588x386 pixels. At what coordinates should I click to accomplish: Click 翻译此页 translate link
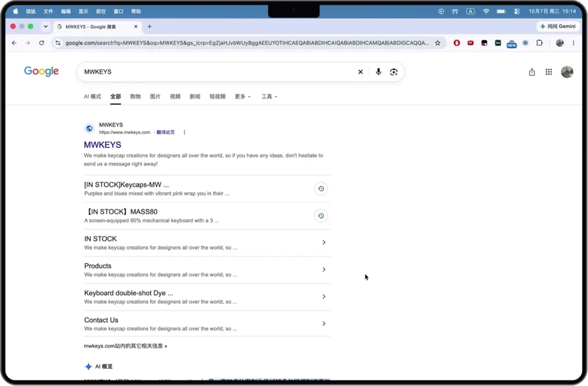tap(166, 132)
